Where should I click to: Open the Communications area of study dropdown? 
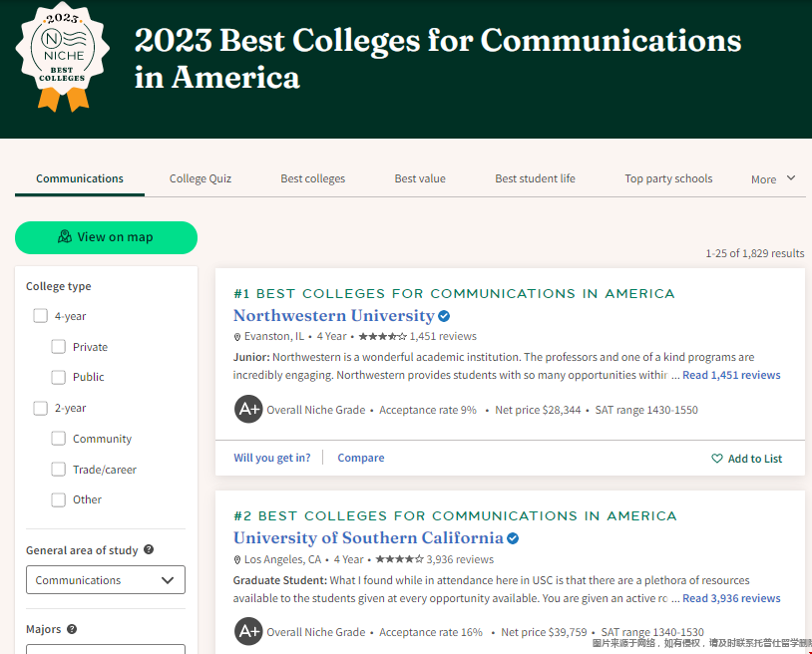click(105, 580)
